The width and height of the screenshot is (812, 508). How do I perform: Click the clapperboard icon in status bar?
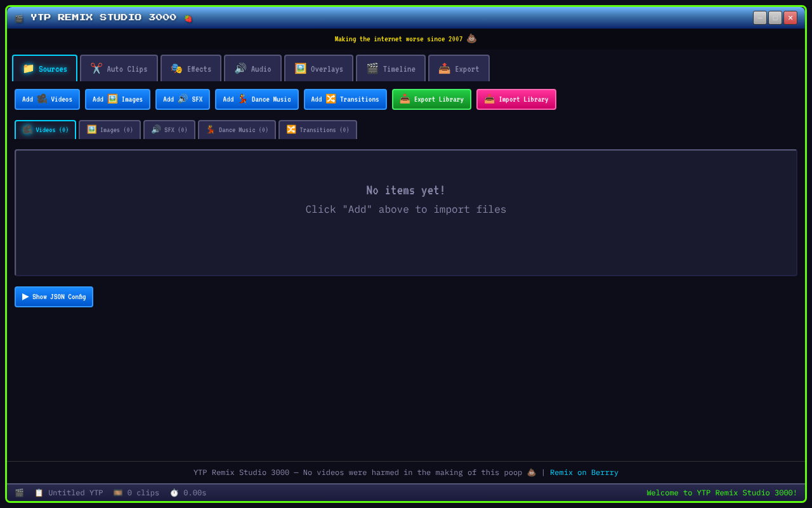[19, 493]
